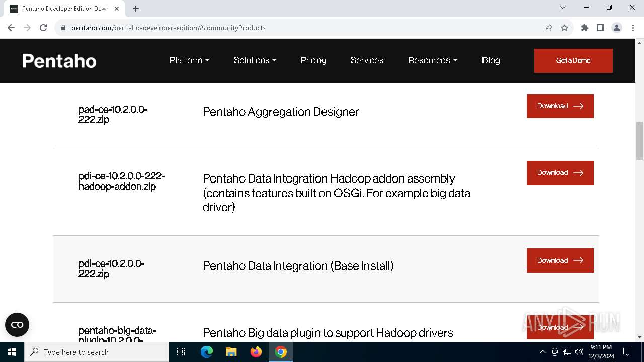Click the Pentaho logo in header
Viewport: 644px width, 362px height.
click(59, 61)
